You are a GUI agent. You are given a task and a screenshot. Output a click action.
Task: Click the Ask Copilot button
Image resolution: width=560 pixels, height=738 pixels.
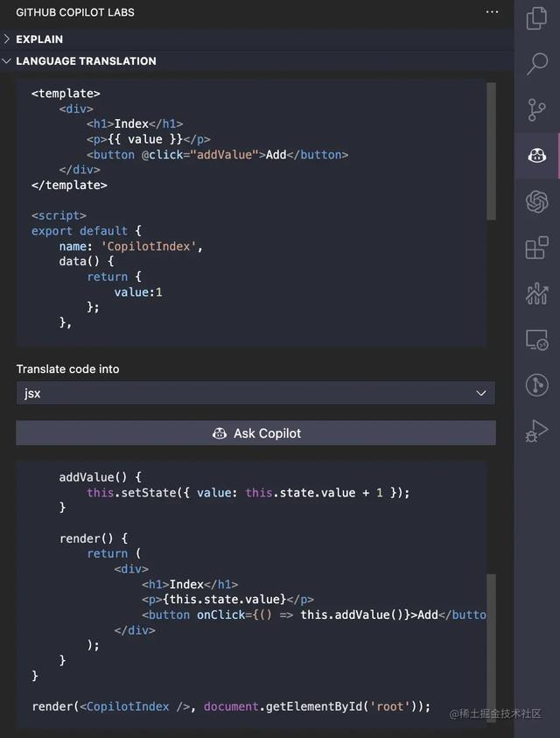click(255, 433)
